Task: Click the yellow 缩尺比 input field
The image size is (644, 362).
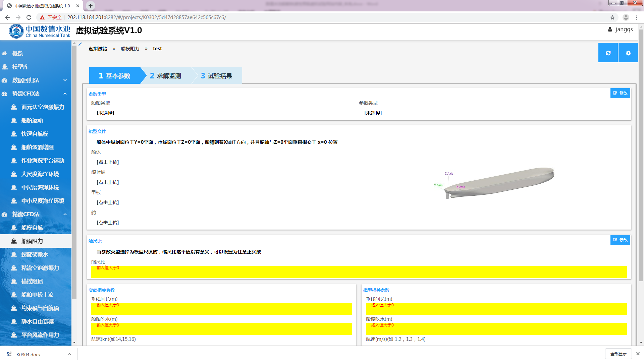Action: pos(359,272)
